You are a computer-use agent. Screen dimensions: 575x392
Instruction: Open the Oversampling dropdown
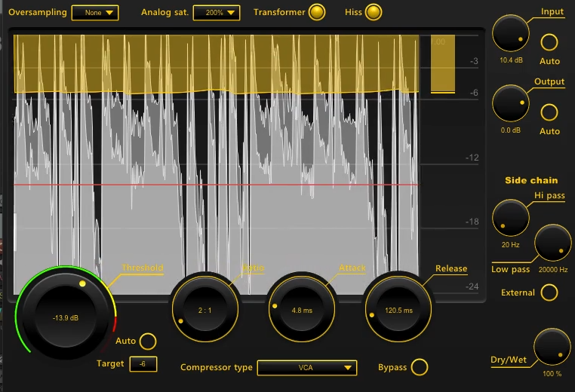pos(95,13)
